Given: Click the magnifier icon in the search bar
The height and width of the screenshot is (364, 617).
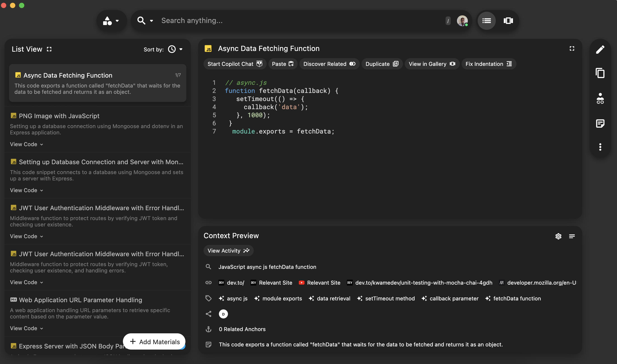Looking at the screenshot, I should (141, 21).
